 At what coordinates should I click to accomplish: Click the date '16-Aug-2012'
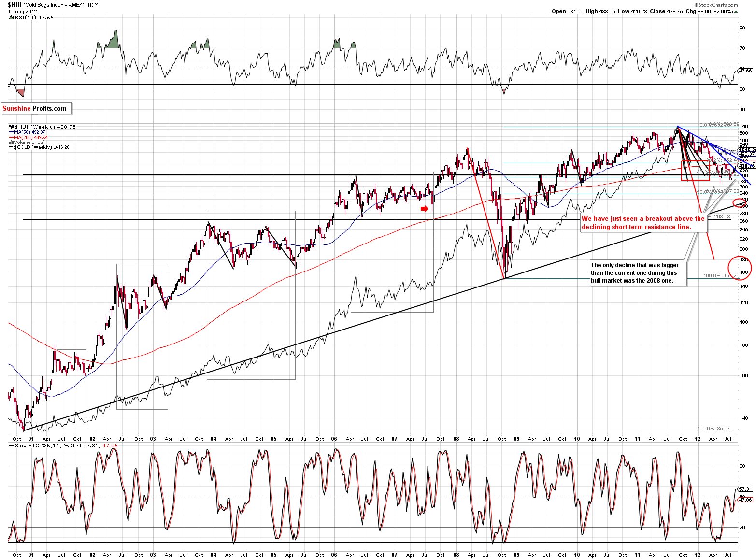(22, 11)
